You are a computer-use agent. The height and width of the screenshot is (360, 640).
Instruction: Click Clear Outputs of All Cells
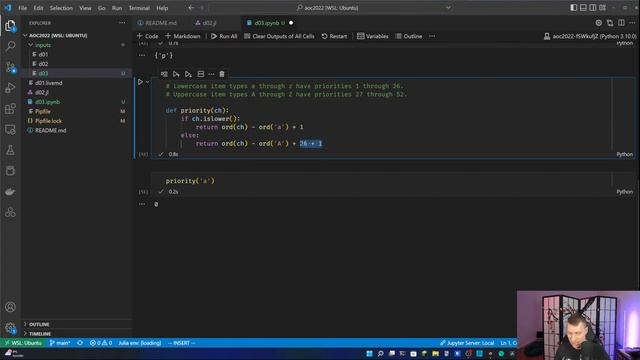[279, 36]
